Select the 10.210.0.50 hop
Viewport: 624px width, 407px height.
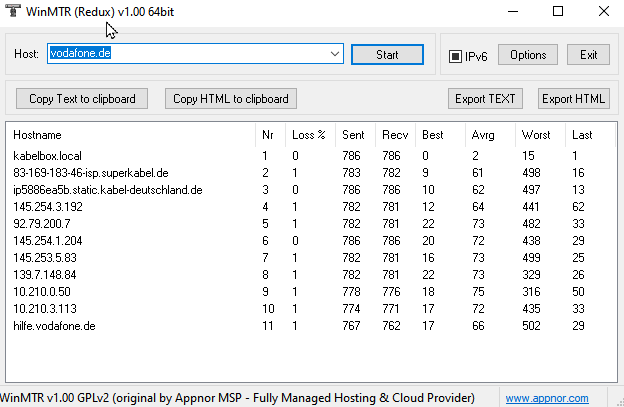311,292
